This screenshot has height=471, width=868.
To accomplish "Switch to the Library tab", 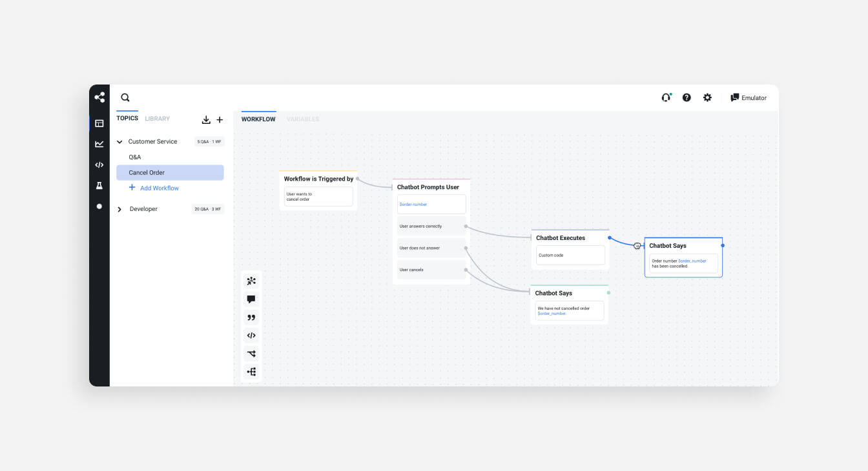I will (x=157, y=119).
